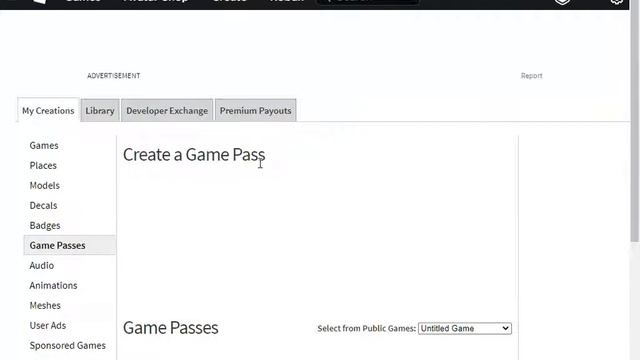This screenshot has height=360, width=640.
Task: Click the 'Game Passes' section heading
Action: pyautogui.click(x=171, y=328)
